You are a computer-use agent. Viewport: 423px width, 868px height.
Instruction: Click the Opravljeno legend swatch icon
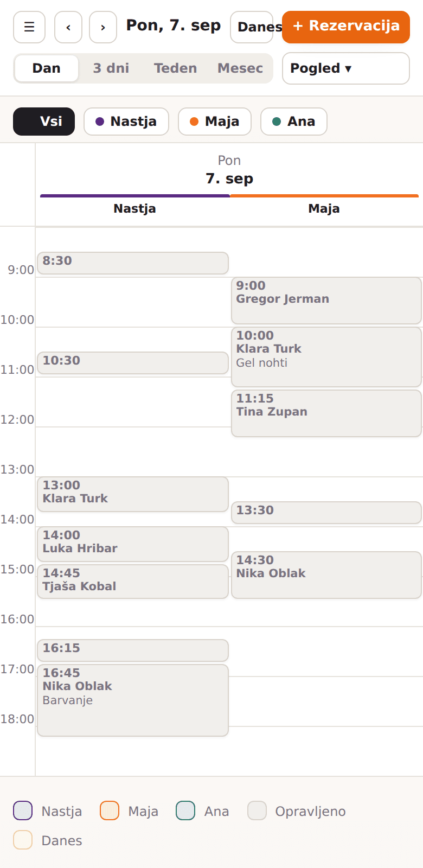point(257,810)
